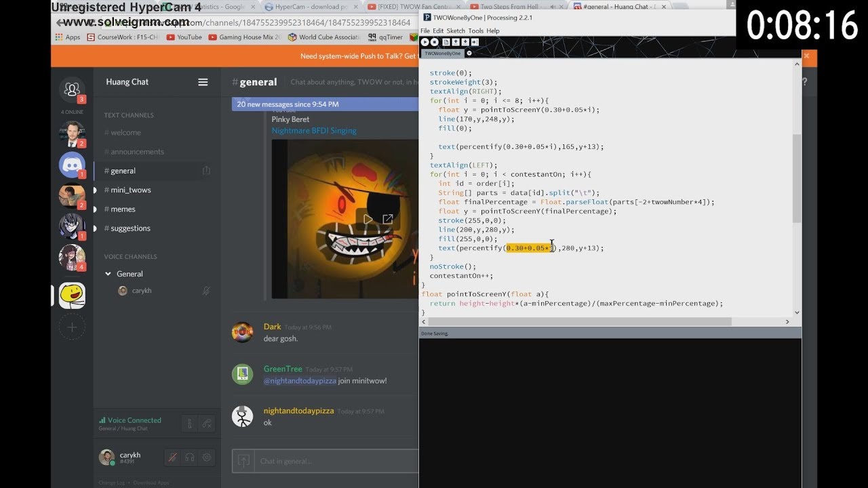868x488 pixels.
Task: Open a sketch using Processing toolbar
Action: coord(456,42)
